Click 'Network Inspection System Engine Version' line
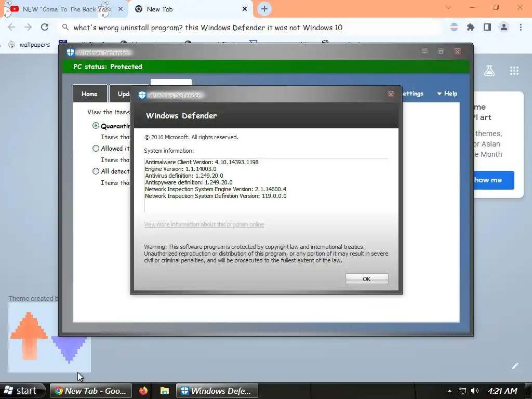532x399 pixels. pos(216,189)
